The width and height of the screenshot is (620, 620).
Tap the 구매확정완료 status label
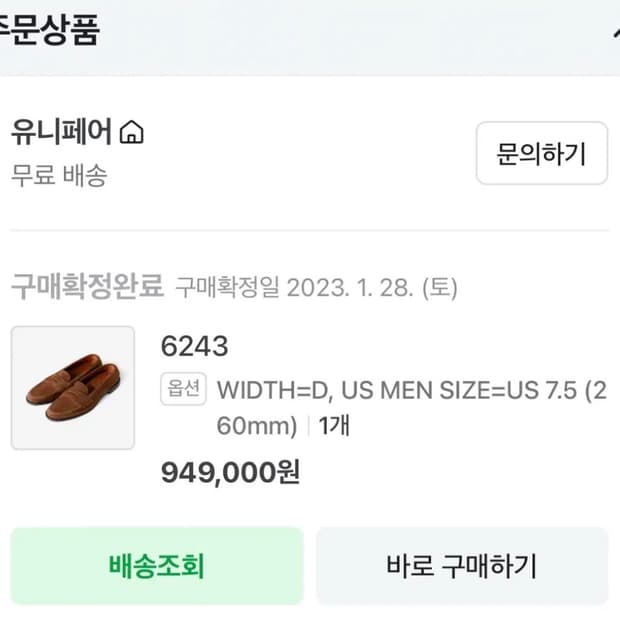pos(87,287)
